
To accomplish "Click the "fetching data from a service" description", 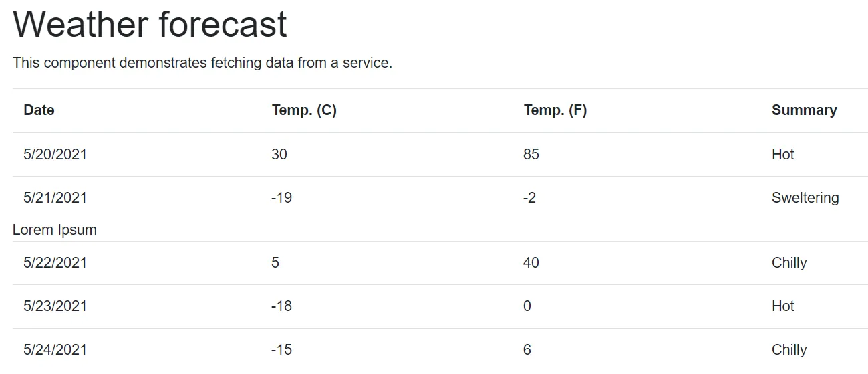I will (x=202, y=63).
